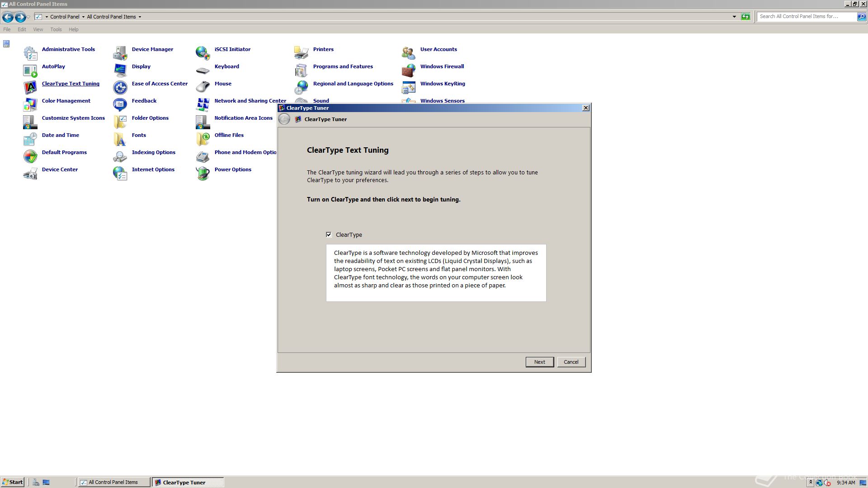868x488 pixels.
Task: Cancel the ClearType Tuner wizard
Action: [x=571, y=362]
